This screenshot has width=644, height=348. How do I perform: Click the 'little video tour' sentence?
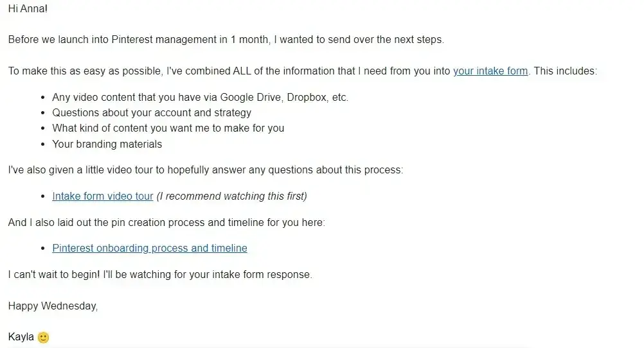(x=205, y=171)
